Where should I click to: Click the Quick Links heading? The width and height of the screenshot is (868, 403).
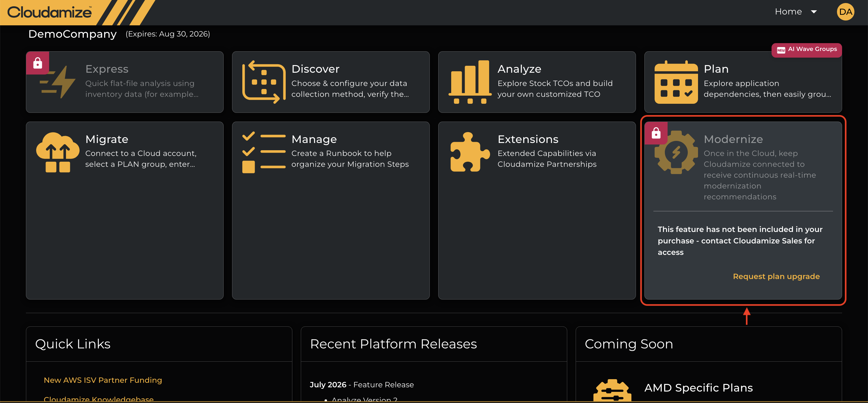73,344
